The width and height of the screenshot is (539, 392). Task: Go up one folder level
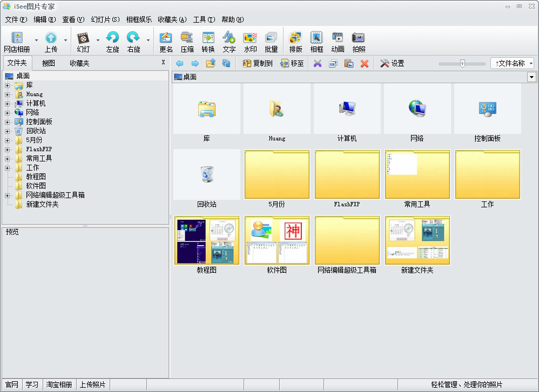(x=211, y=63)
